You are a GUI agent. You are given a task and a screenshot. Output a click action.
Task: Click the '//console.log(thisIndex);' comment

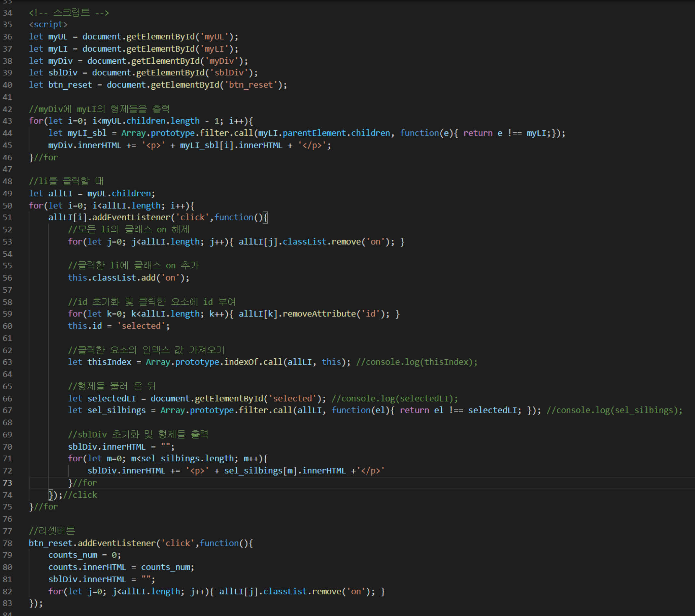point(417,362)
